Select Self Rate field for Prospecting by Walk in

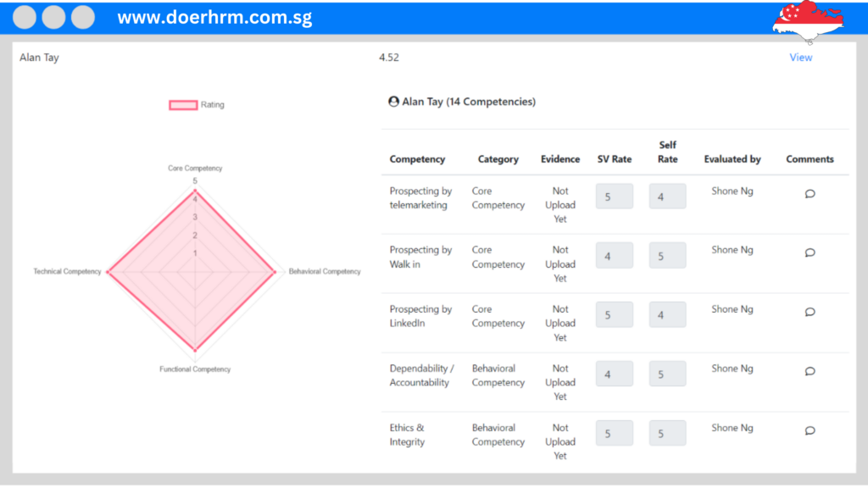pos(668,256)
